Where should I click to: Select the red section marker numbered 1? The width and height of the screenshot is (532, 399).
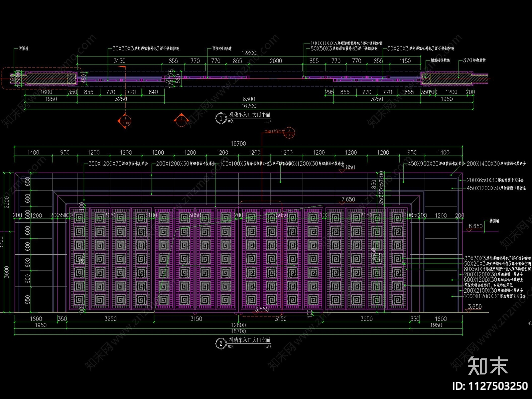click(x=125, y=120)
